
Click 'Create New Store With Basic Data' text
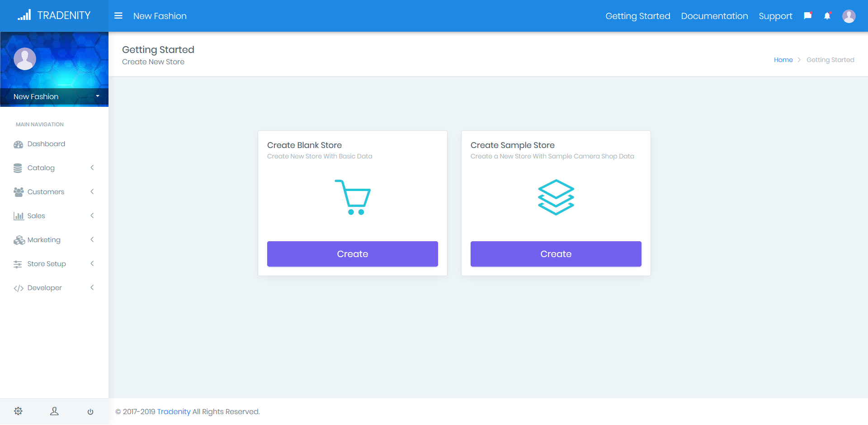320,156
